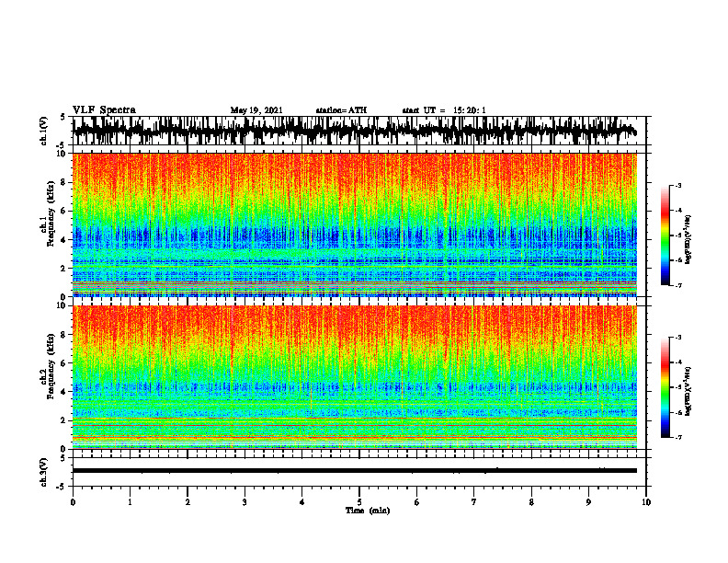Click the ch.1 panel color scale bar
Screen dimensions: 728x563
click(x=665, y=236)
